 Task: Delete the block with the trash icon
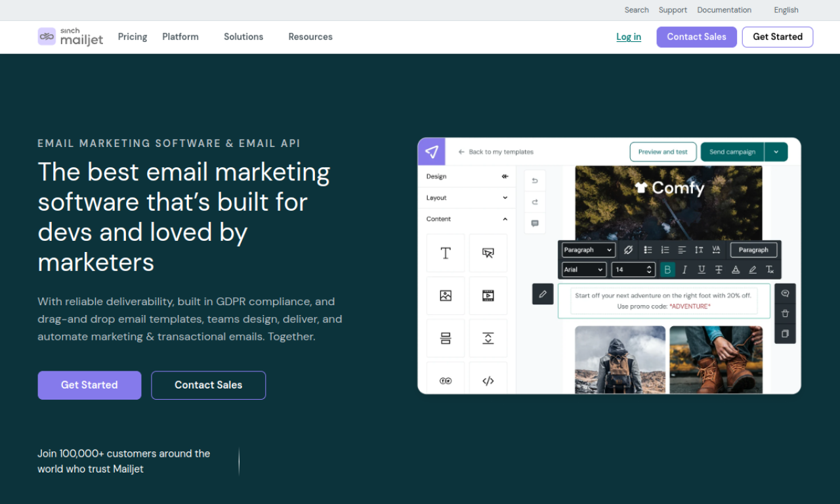tap(785, 314)
